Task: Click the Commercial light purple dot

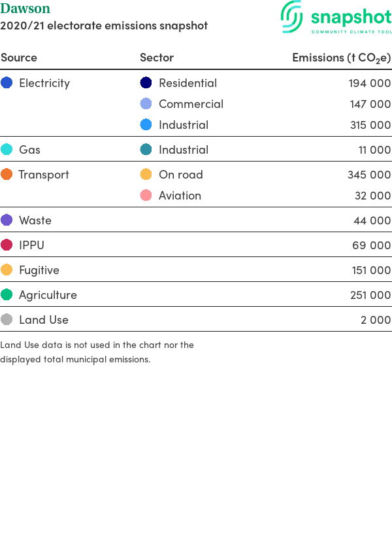Action: [x=146, y=103]
